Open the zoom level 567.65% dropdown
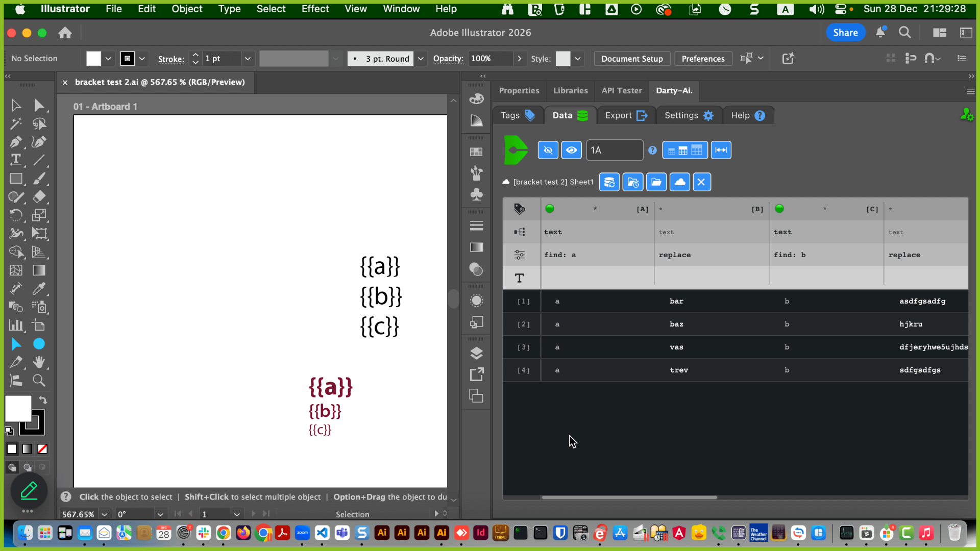The image size is (980, 551). click(105, 514)
